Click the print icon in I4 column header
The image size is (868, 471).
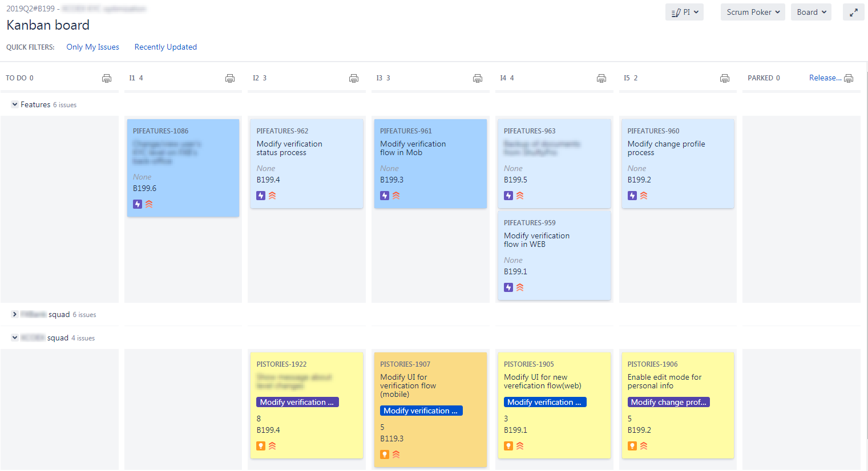601,78
